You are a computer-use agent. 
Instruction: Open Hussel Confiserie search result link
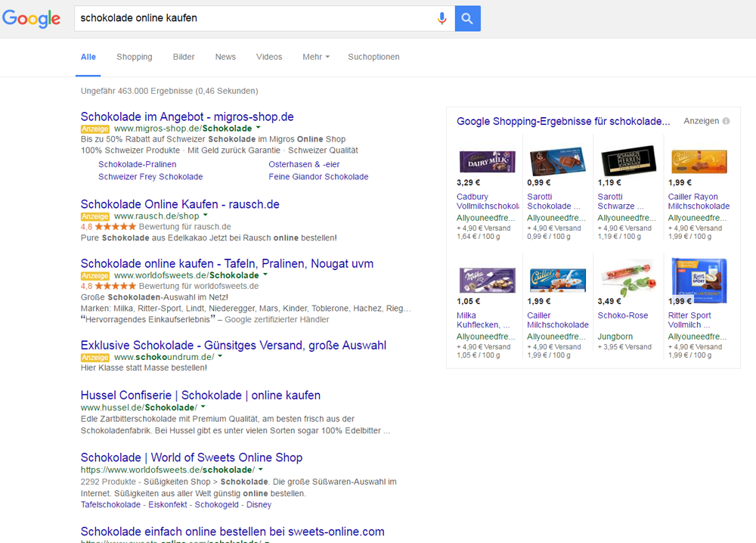pyautogui.click(x=200, y=395)
